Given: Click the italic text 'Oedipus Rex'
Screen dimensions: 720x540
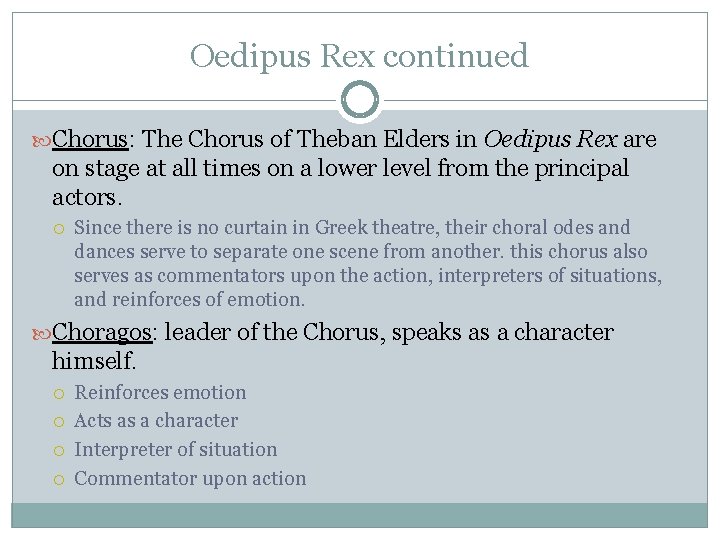Looking at the screenshot, I should click(550, 139).
